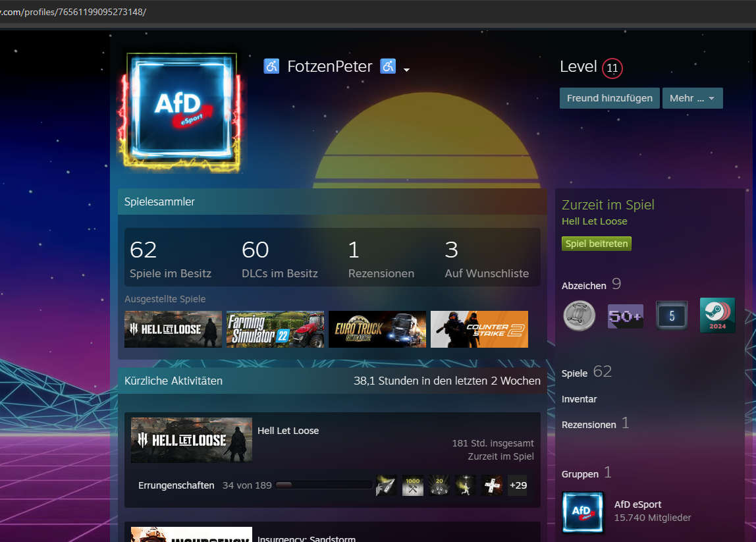
Task: Expand the name history arrow beside FotzenPeter
Action: tap(407, 70)
